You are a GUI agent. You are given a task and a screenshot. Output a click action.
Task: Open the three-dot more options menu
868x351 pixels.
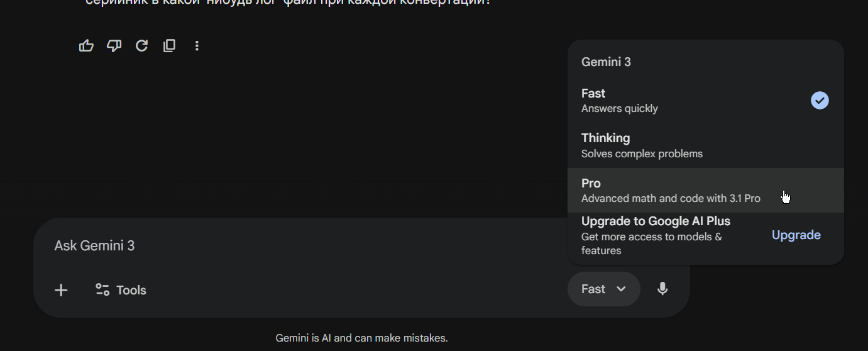(197, 46)
